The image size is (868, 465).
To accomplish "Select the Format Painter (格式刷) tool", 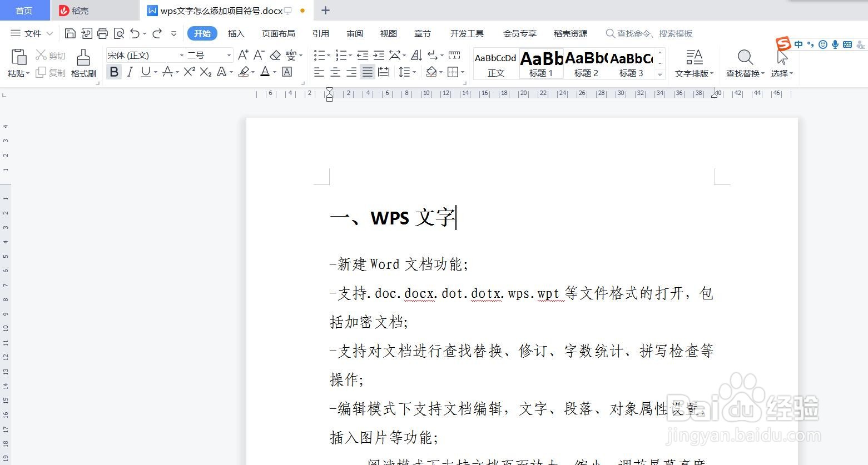I will click(83, 62).
